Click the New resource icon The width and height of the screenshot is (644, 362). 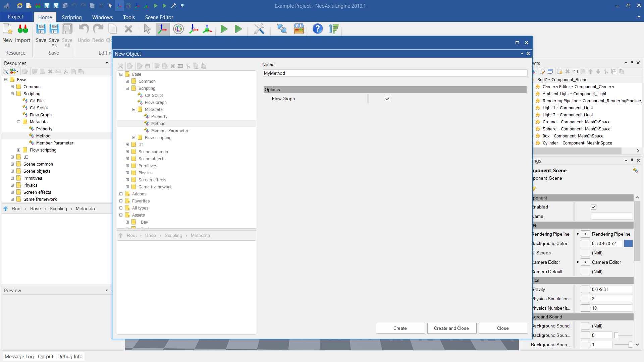pos(7,29)
